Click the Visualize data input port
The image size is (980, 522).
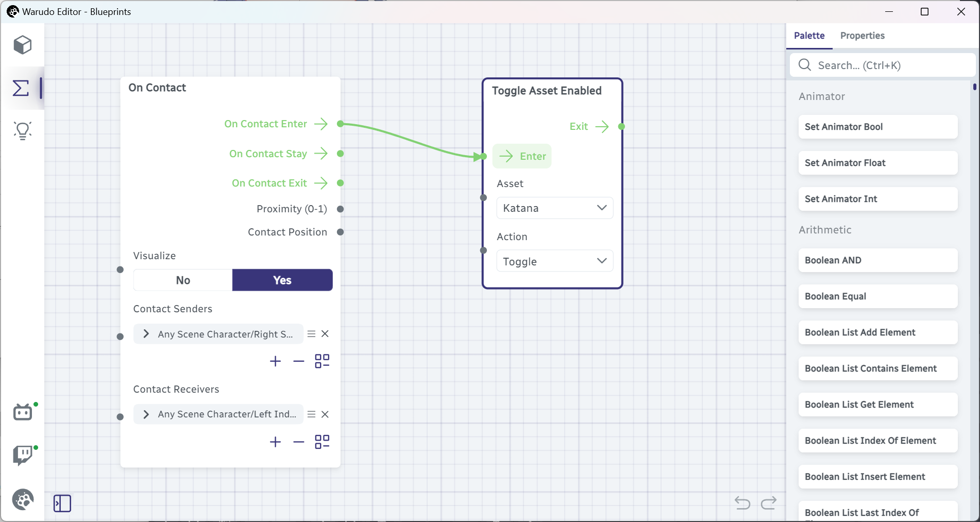(x=120, y=270)
